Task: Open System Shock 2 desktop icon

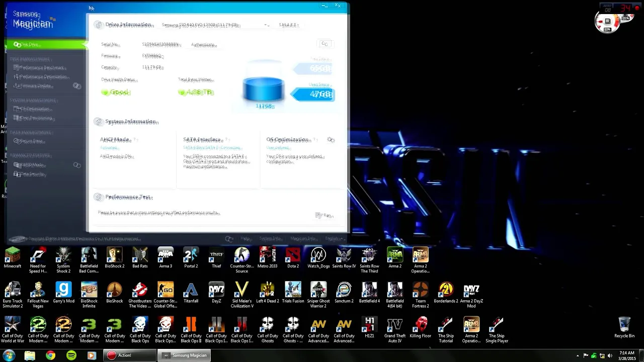Action: point(63,260)
